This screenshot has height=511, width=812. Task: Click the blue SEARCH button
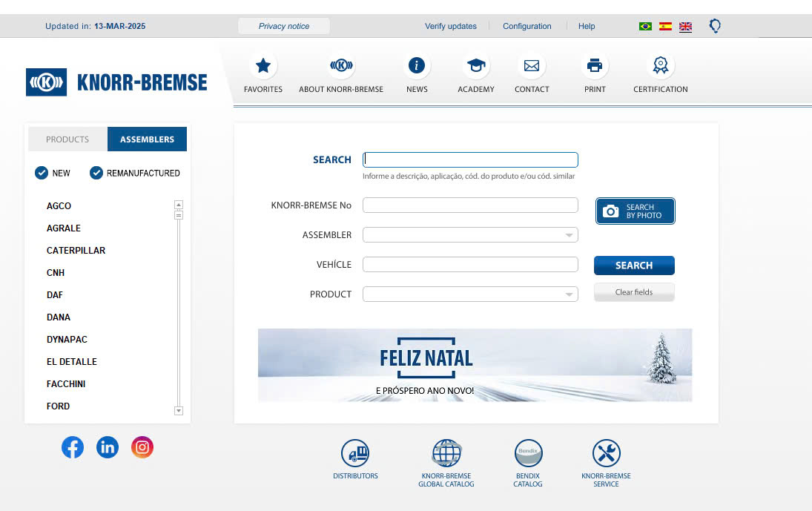pyautogui.click(x=634, y=266)
